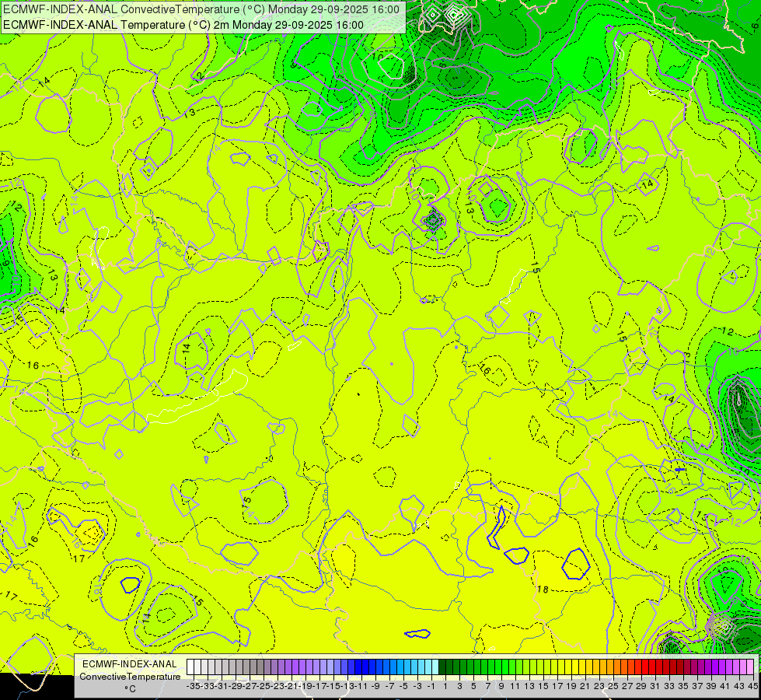Click the 35 legend scale value
Screen dimensions: 761x700
click(682, 687)
